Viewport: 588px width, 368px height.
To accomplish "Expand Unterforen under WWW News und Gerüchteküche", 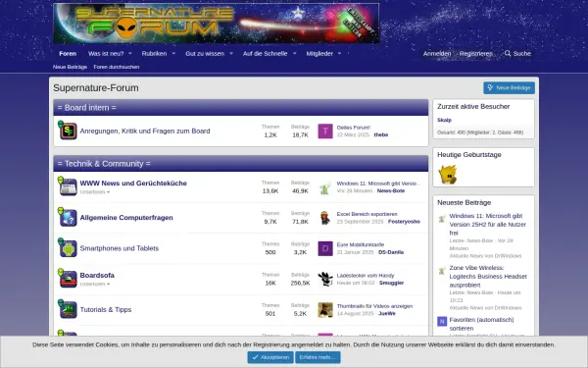I will [x=95, y=192].
